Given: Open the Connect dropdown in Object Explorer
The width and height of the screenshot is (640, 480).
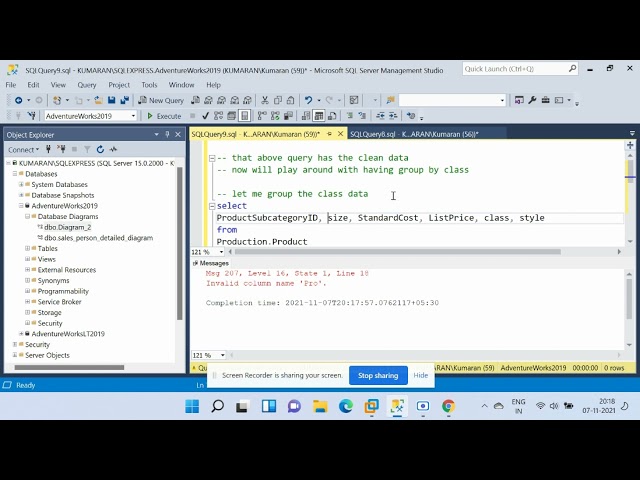Looking at the screenshot, I should coord(23,149).
